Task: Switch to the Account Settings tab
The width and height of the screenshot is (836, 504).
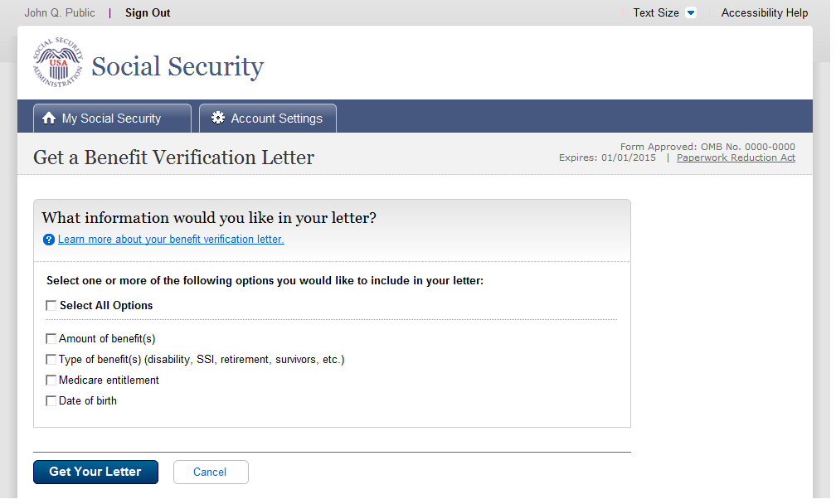Action: [268, 119]
